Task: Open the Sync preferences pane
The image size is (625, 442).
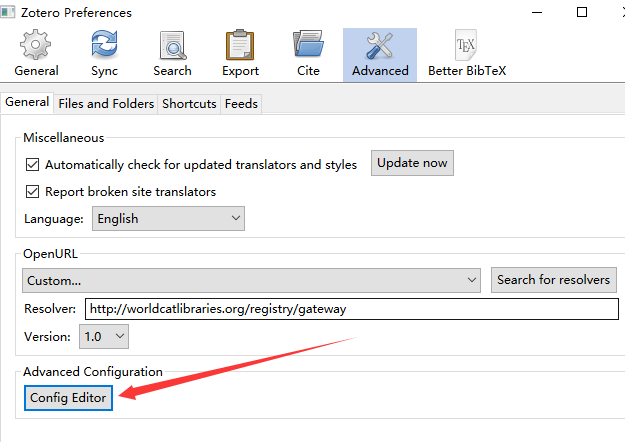Action: pyautogui.click(x=104, y=54)
